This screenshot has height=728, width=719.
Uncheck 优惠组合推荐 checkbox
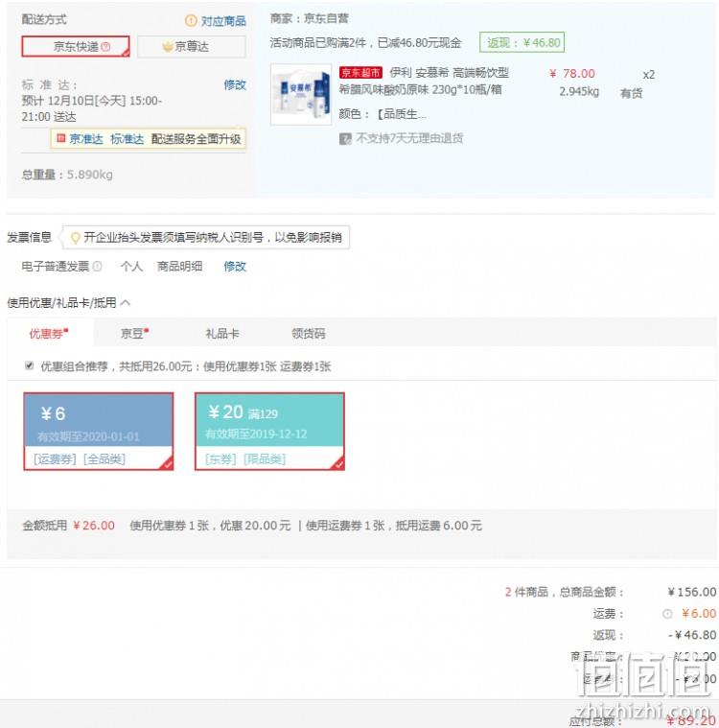point(30,365)
